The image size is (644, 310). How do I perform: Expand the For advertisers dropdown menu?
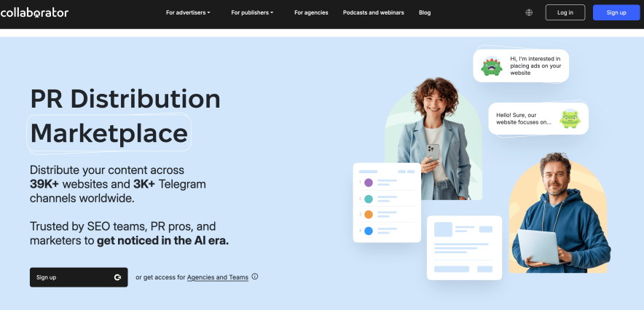[188, 12]
